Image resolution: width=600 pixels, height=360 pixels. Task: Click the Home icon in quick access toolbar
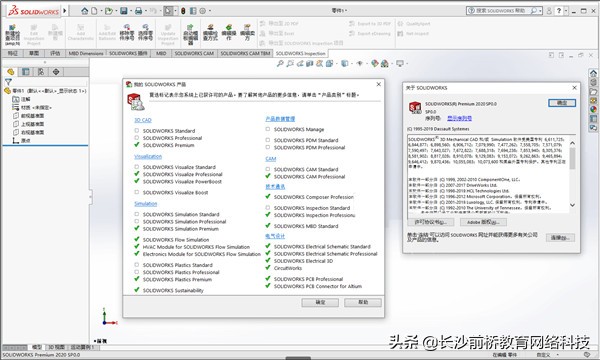coord(85,11)
